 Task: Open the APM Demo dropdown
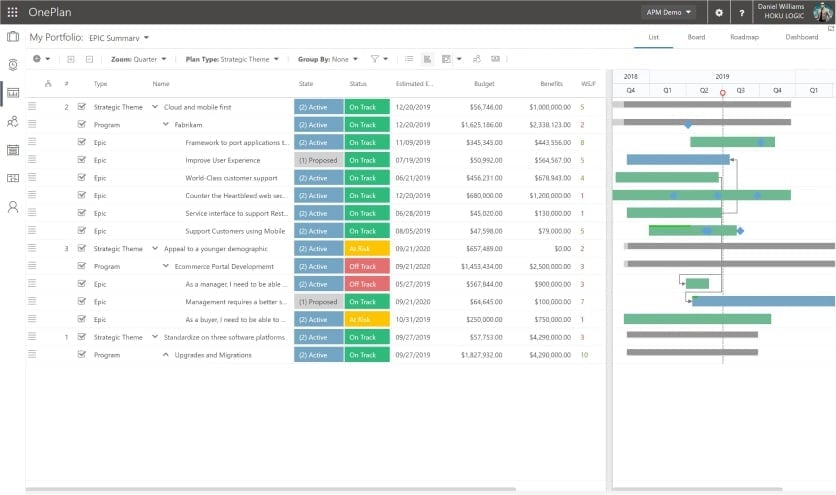pyautogui.click(x=669, y=12)
